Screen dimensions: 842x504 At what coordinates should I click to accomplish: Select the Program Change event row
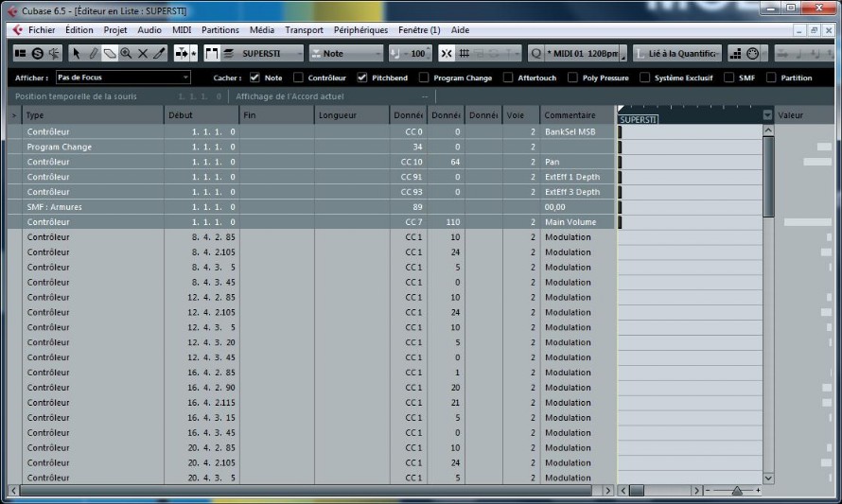click(311, 147)
